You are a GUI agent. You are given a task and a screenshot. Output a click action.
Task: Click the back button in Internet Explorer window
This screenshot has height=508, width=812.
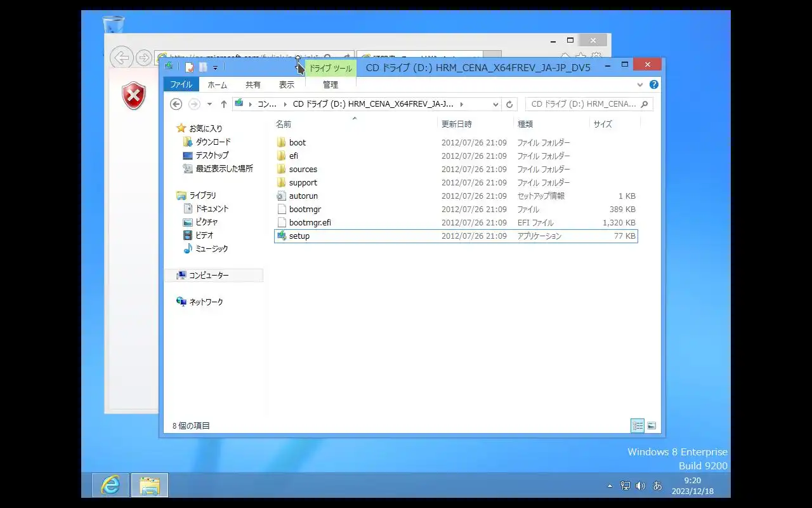(121, 58)
